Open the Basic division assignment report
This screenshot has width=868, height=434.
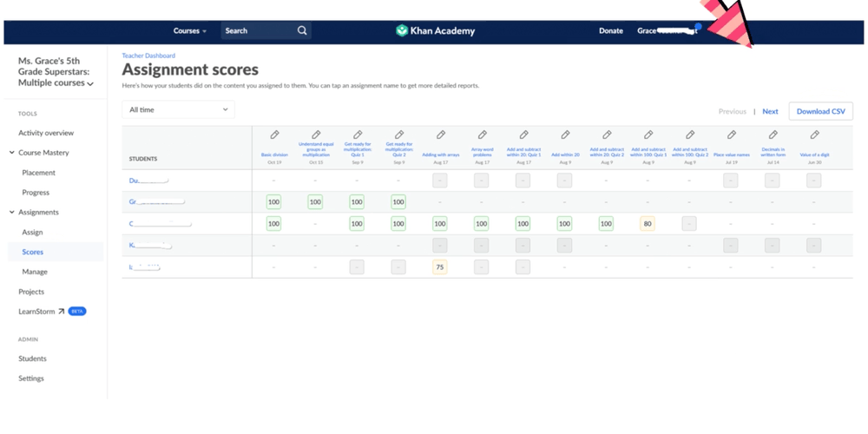coord(274,155)
